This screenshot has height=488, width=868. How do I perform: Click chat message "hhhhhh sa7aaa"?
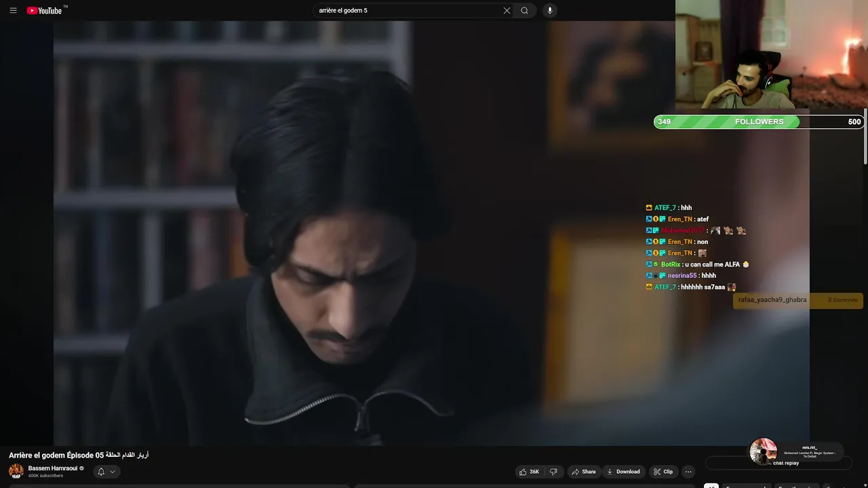(703, 287)
